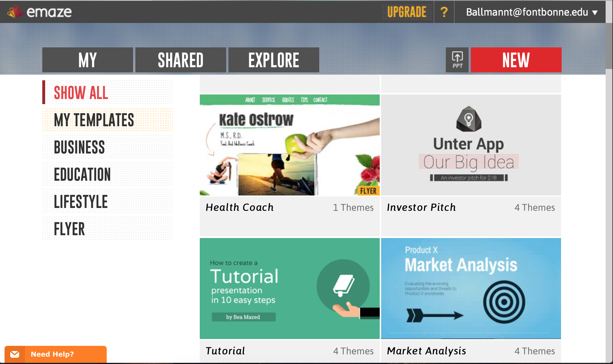Click '1 Themes' under Health Coach
The height and width of the screenshot is (364, 613).
353,208
